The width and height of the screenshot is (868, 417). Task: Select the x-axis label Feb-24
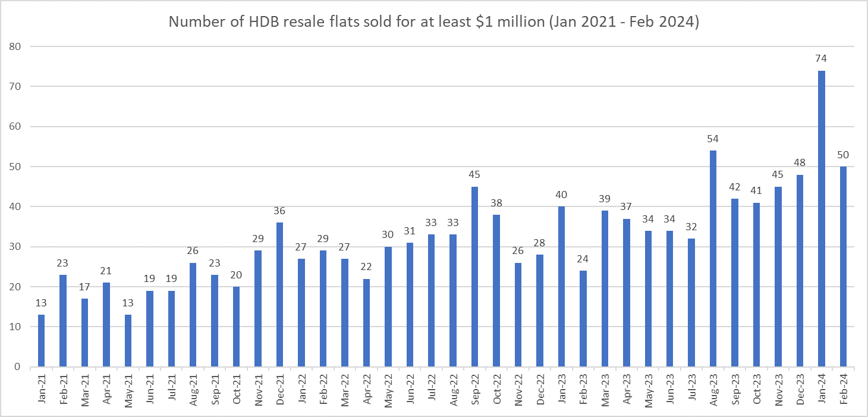(x=843, y=389)
